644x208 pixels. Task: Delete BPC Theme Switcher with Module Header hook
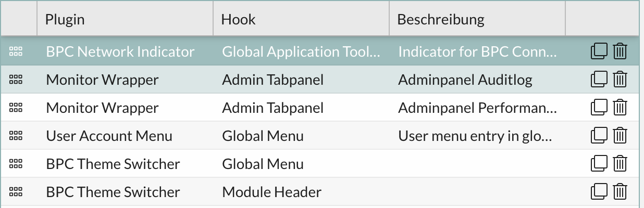(620, 192)
